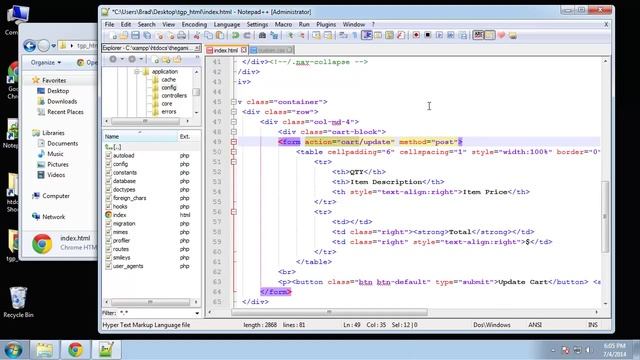The width and height of the screenshot is (640, 360).
Task: Click the Cut scissors toolbar icon
Action: 196,36
